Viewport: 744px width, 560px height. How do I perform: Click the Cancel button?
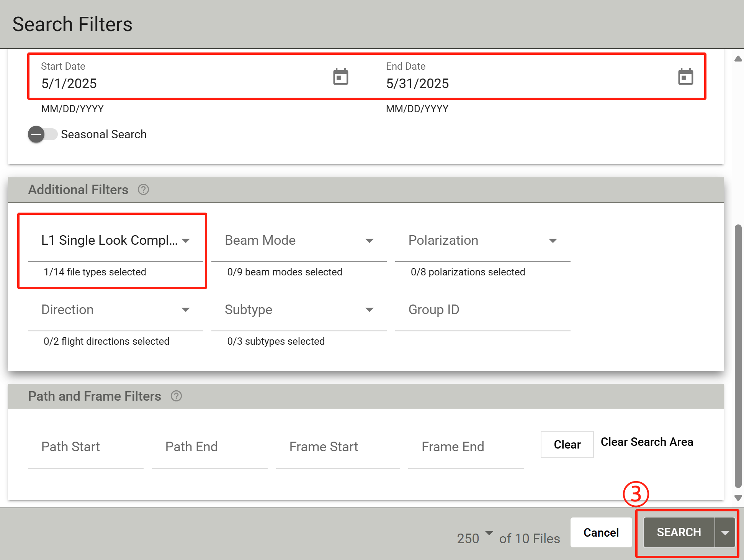[x=601, y=532]
